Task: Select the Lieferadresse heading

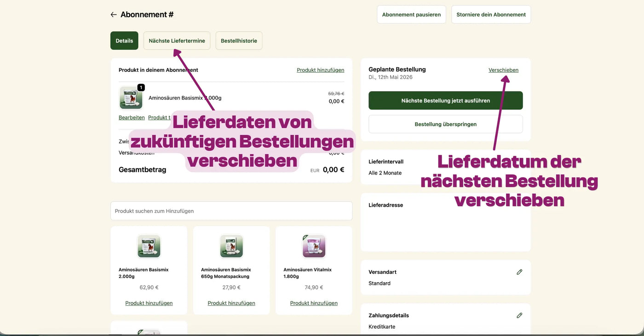Action: pyautogui.click(x=385, y=205)
